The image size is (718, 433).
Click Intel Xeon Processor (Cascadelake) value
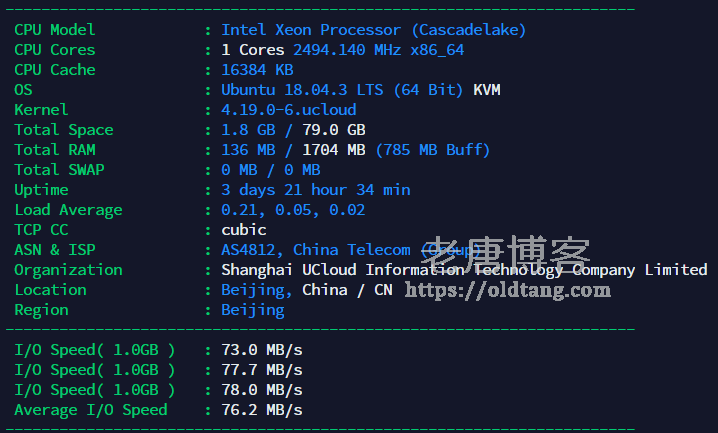point(373,30)
